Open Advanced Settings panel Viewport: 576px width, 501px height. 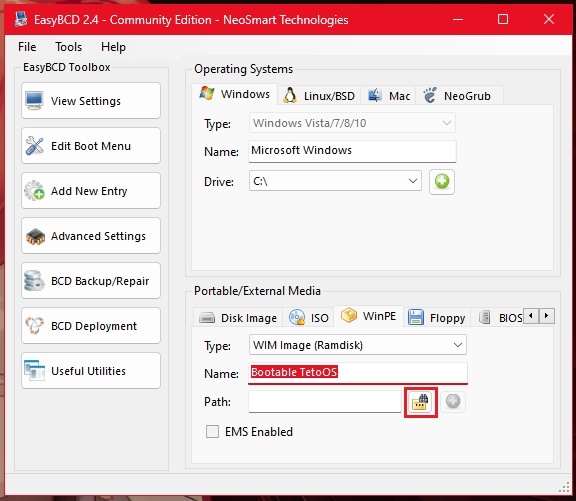[x=91, y=236]
